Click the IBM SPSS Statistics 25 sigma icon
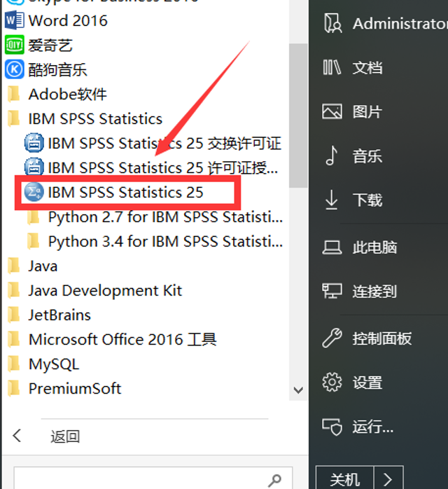 click(34, 192)
